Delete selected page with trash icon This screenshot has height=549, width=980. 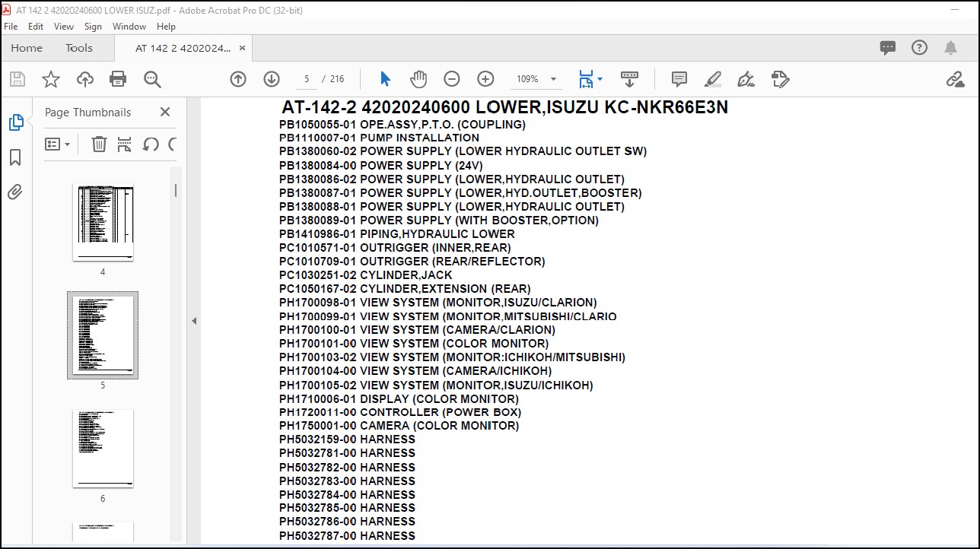(99, 144)
